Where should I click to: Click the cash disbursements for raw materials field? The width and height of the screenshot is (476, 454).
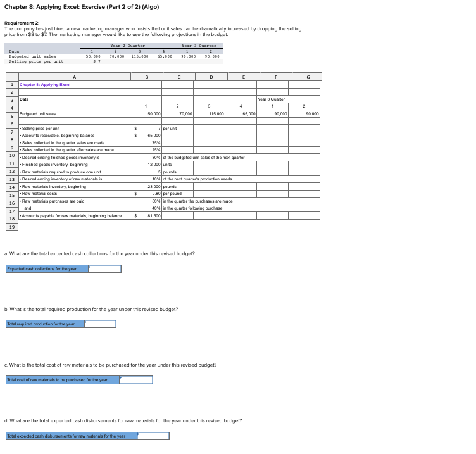click(153, 436)
